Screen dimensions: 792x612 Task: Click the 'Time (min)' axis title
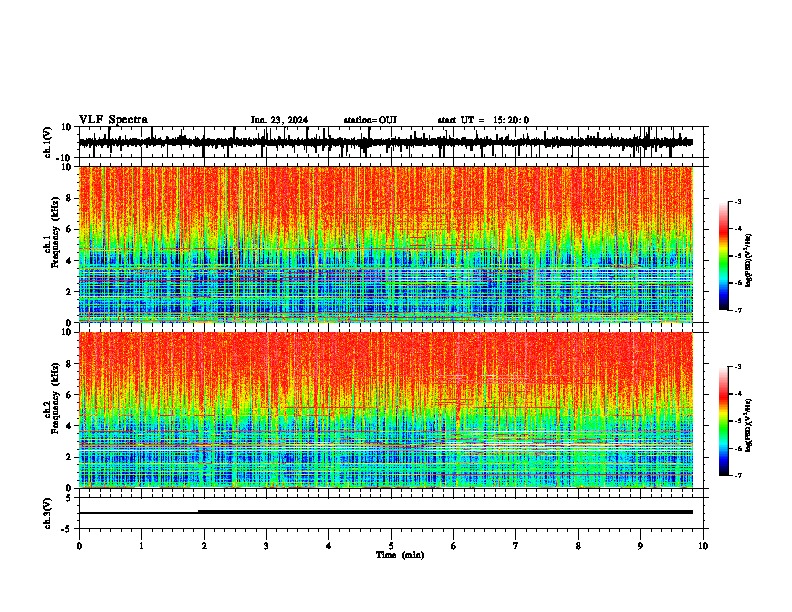[400, 555]
